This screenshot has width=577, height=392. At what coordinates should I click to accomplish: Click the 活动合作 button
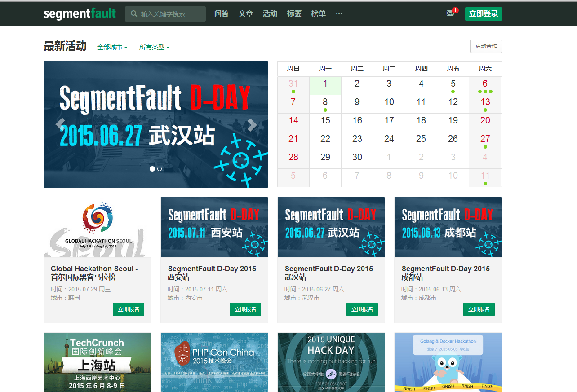tap(486, 46)
